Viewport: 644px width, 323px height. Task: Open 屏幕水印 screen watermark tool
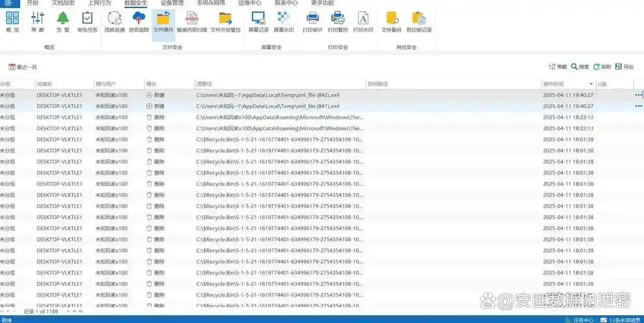284,22
